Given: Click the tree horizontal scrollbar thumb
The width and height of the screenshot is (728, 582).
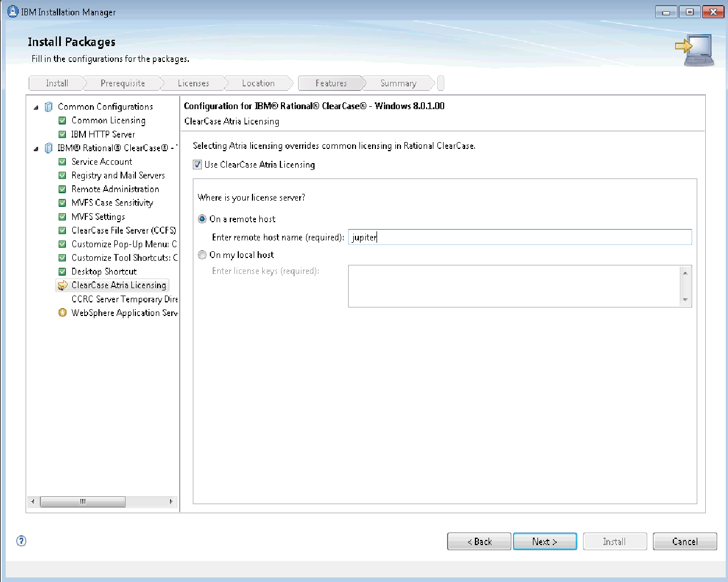Looking at the screenshot, I should [83, 501].
